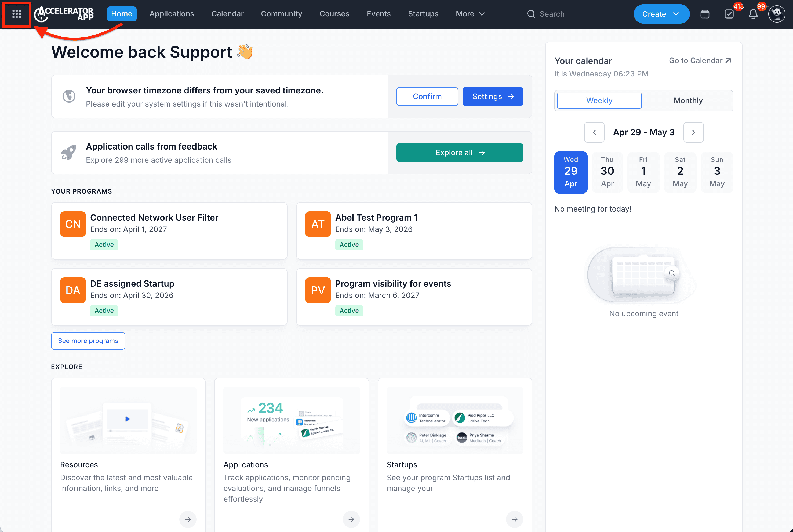Go to the previous calendar week

(x=594, y=132)
